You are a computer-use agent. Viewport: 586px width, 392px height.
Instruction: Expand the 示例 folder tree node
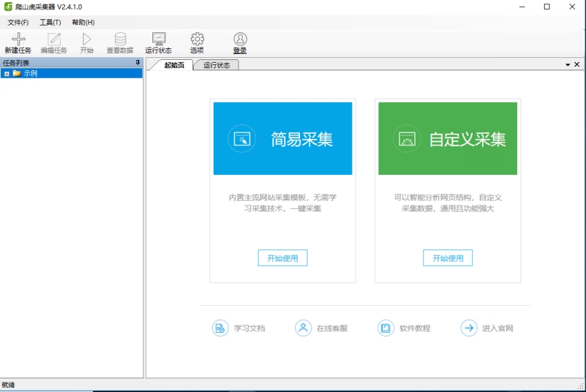click(7, 74)
